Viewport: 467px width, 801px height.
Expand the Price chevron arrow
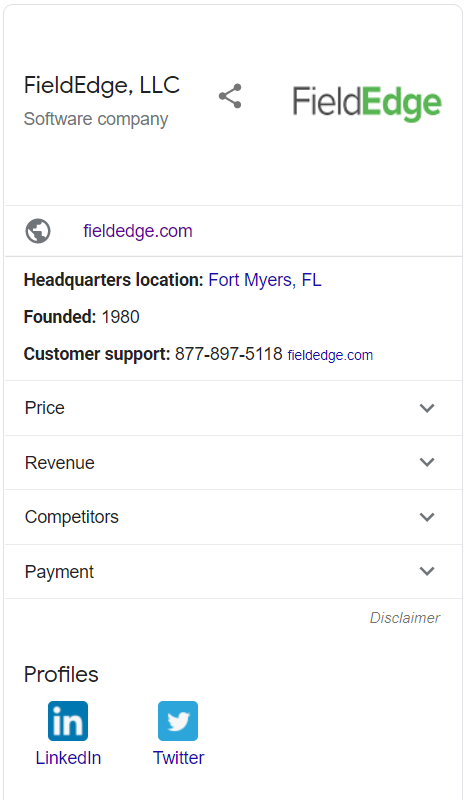click(427, 408)
